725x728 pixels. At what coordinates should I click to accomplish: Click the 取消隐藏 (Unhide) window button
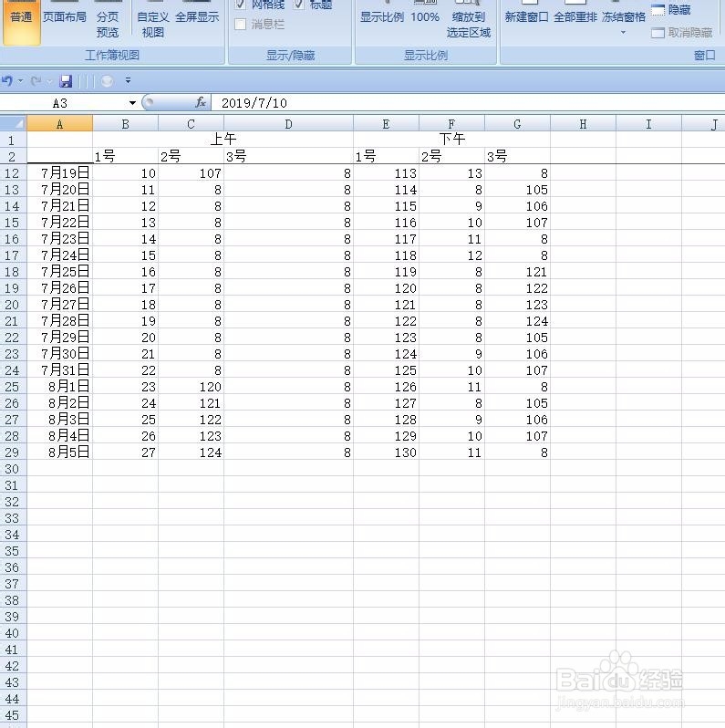coord(682,33)
